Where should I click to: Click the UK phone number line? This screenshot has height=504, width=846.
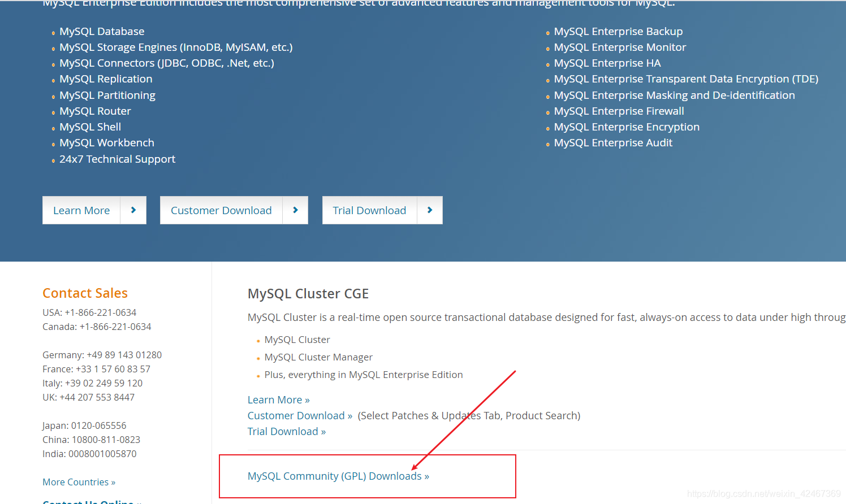coord(88,397)
